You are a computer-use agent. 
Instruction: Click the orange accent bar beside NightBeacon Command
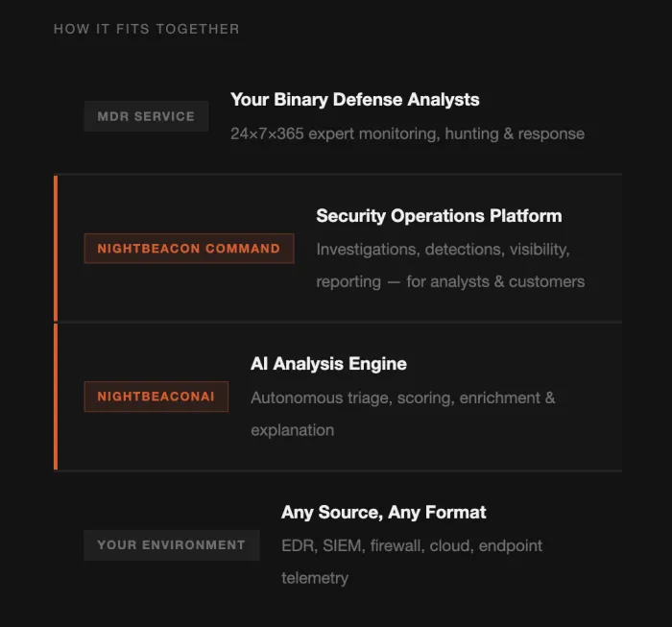pos(56,248)
